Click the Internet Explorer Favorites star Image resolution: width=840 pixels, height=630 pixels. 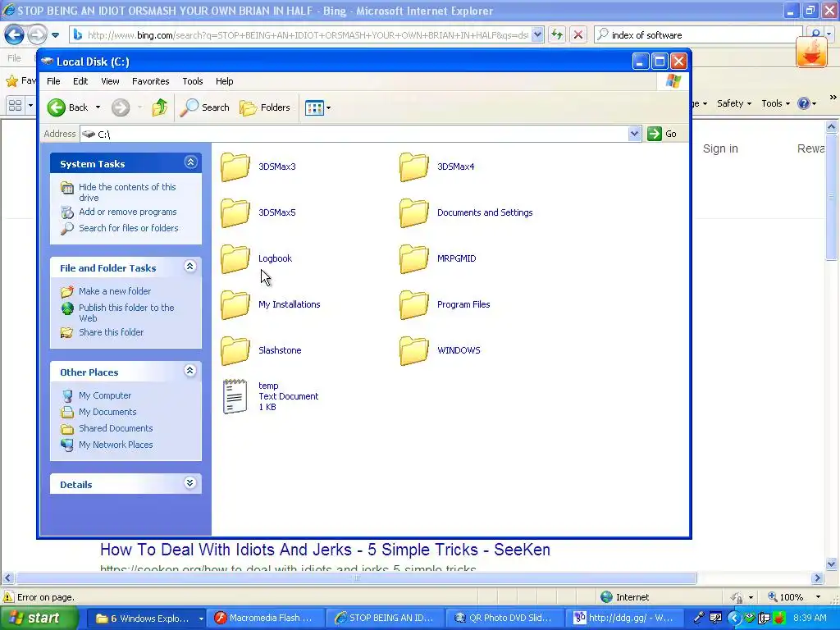click(x=11, y=81)
